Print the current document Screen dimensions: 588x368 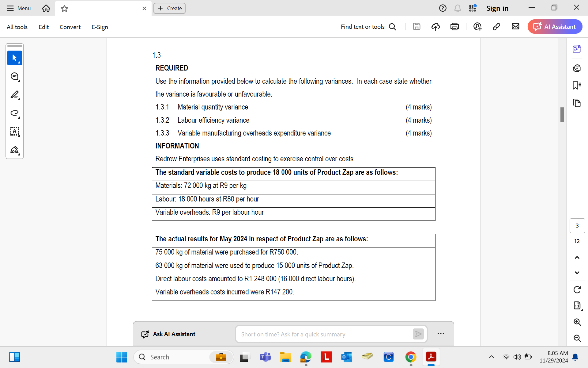coord(454,27)
